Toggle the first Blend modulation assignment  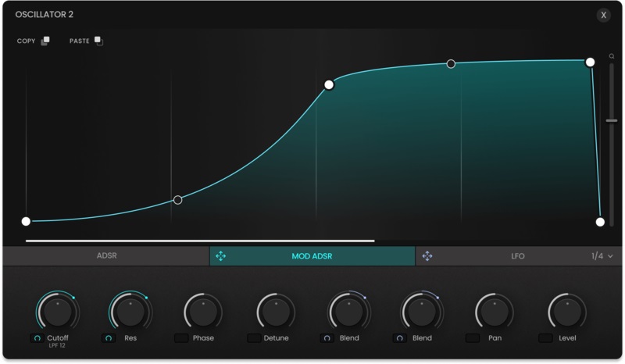[x=327, y=338]
